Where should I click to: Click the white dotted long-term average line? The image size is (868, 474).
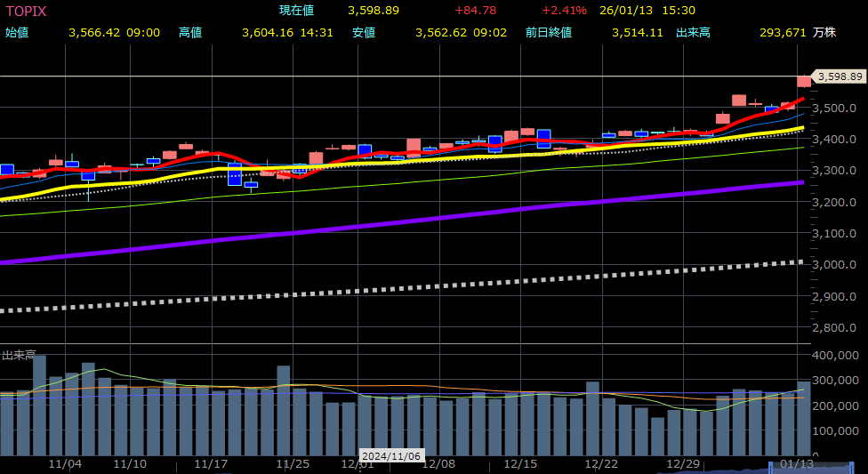tap(445, 285)
